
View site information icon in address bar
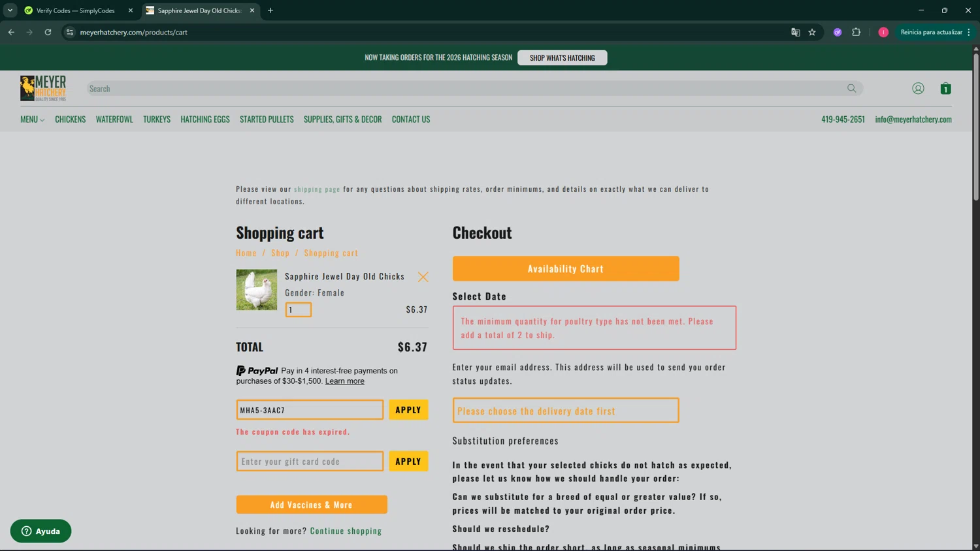tap(70, 32)
